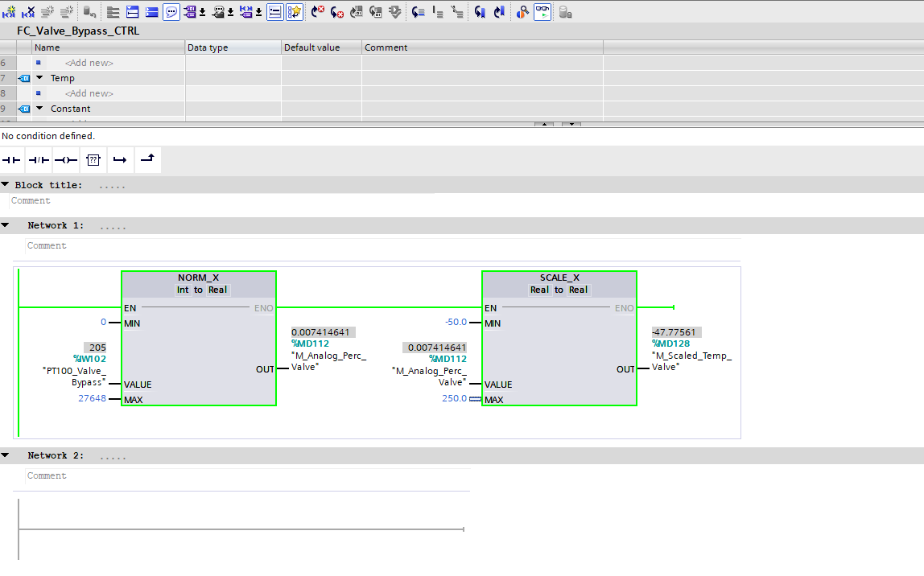
Task: Click the Network 2 comment field
Action: click(x=248, y=476)
